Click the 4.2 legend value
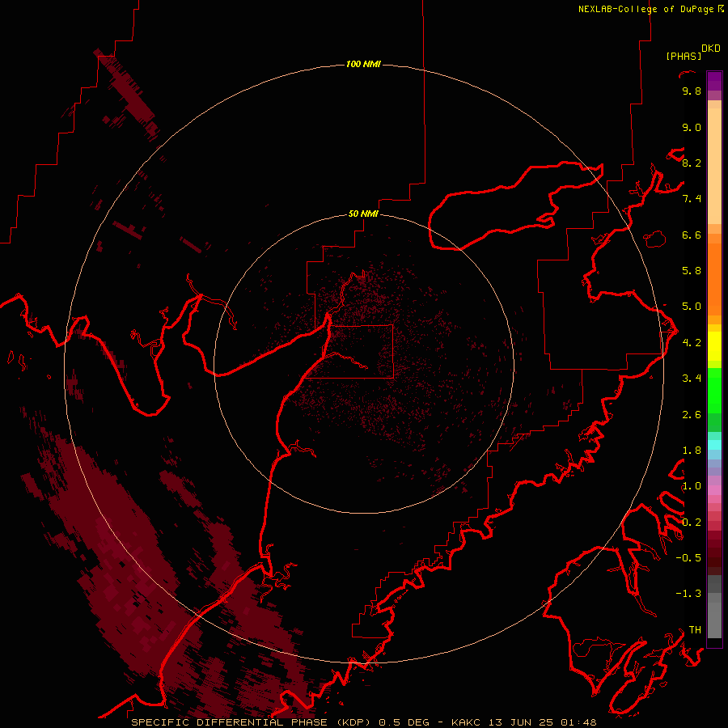This screenshot has height=728, width=728. click(692, 343)
